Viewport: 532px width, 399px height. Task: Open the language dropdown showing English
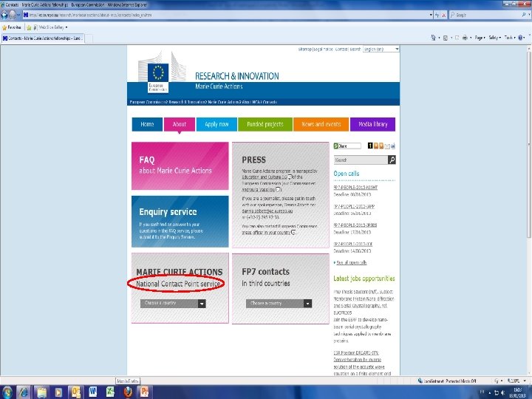point(381,50)
